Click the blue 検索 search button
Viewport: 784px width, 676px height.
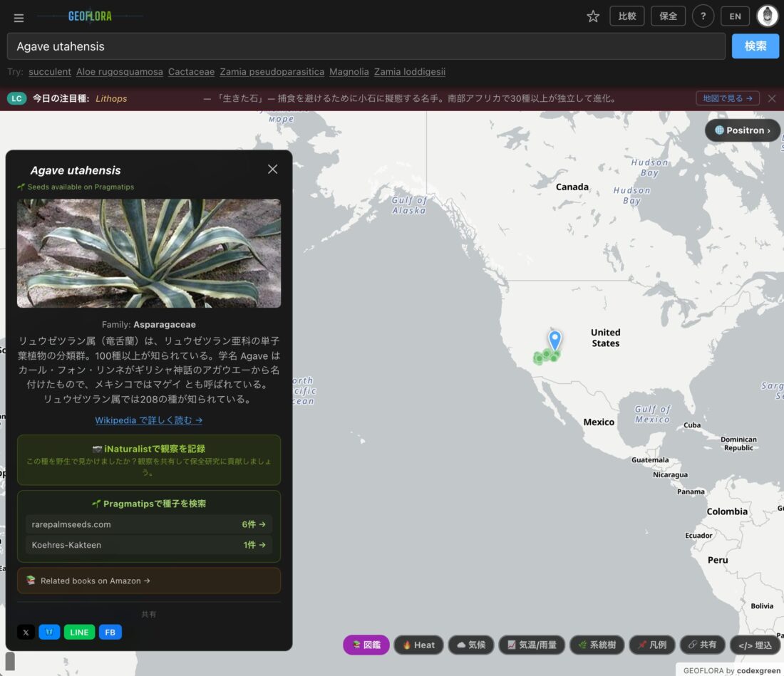click(755, 46)
